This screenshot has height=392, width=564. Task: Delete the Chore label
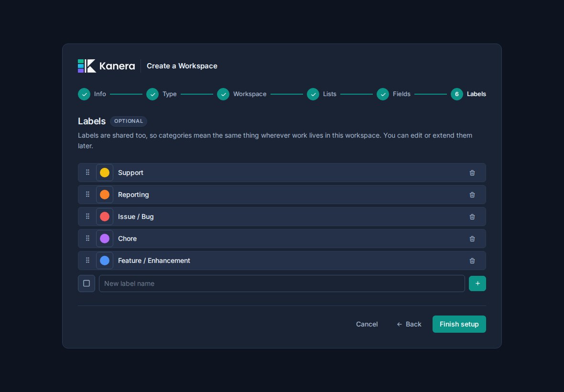point(472,239)
